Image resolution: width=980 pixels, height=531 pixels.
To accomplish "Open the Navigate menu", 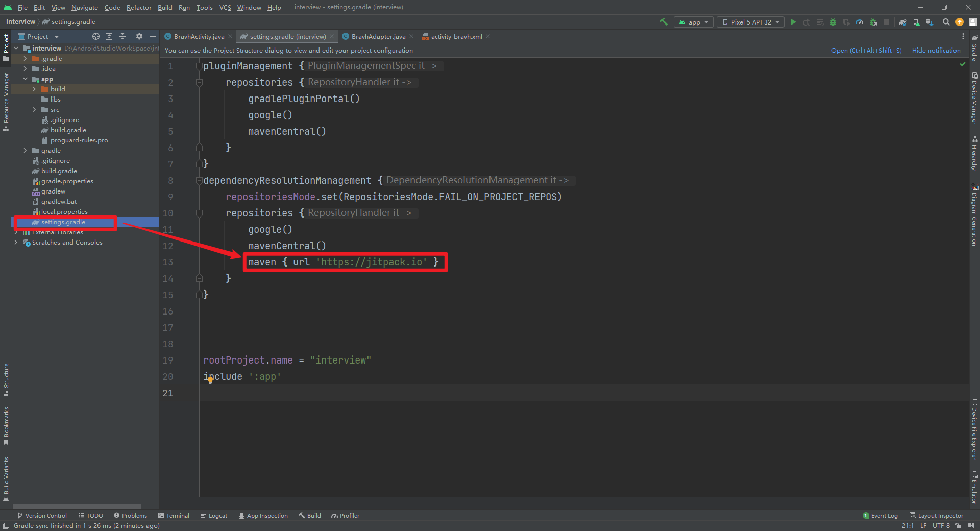I will pyautogui.click(x=84, y=7).
